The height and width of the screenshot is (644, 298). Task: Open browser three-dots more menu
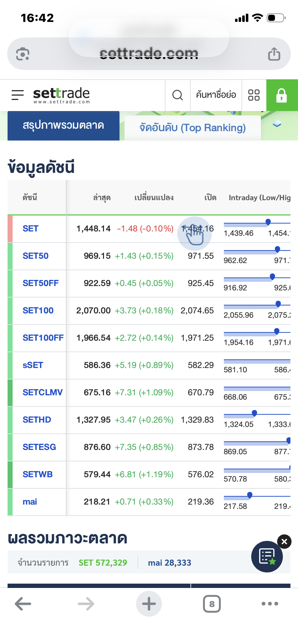point(270,604)
